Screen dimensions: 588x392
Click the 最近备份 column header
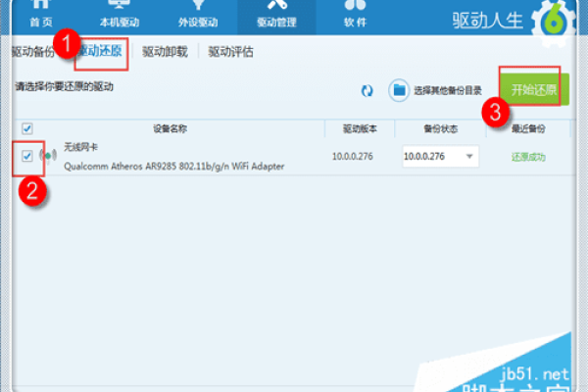tap(528, 129)
